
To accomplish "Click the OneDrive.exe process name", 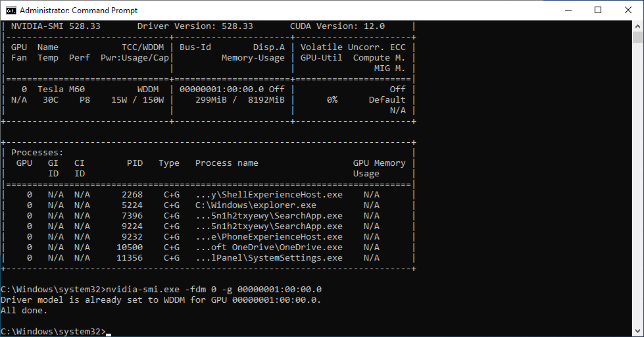I will (269, 247).
